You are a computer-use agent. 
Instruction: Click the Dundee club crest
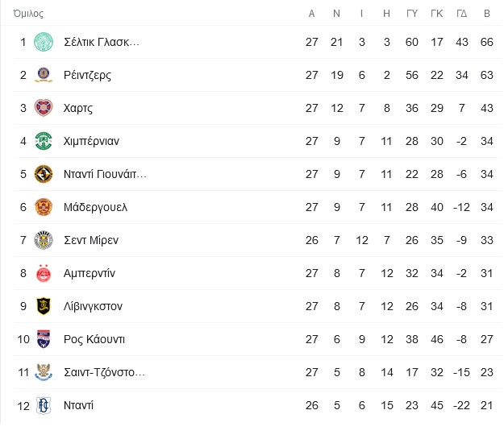pyautogui.click(x=44, y=405)
